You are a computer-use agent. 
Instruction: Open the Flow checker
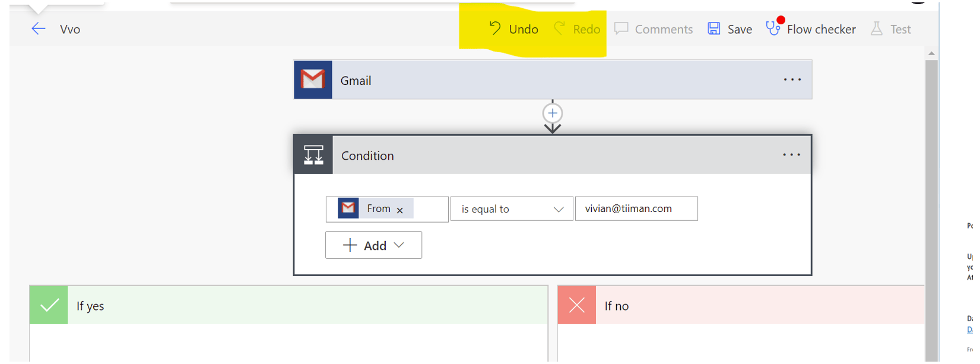click(x=811, y=29)
